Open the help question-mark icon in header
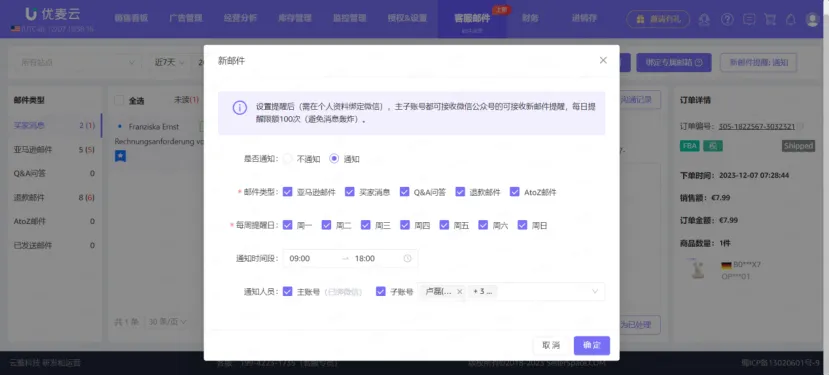The height and width of the screenshot is (376, 830). [728, 19]
